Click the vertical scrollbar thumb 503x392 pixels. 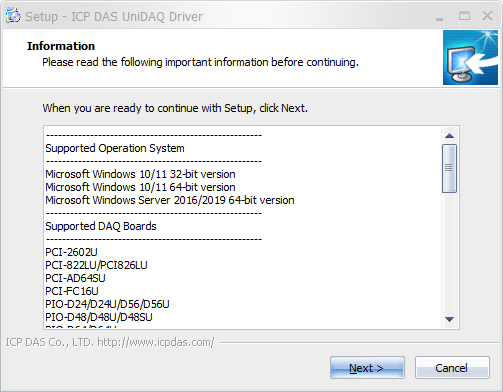[x=449, y=168]
